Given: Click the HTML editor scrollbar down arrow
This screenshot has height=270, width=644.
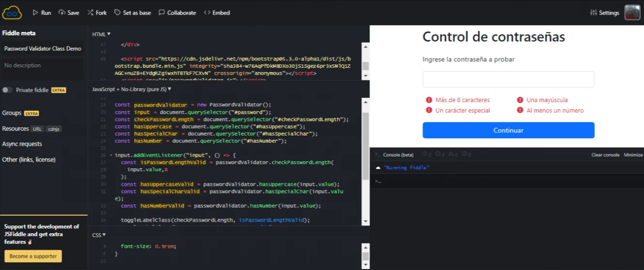Looking at the screenshot, I should (x=366, y=75).
